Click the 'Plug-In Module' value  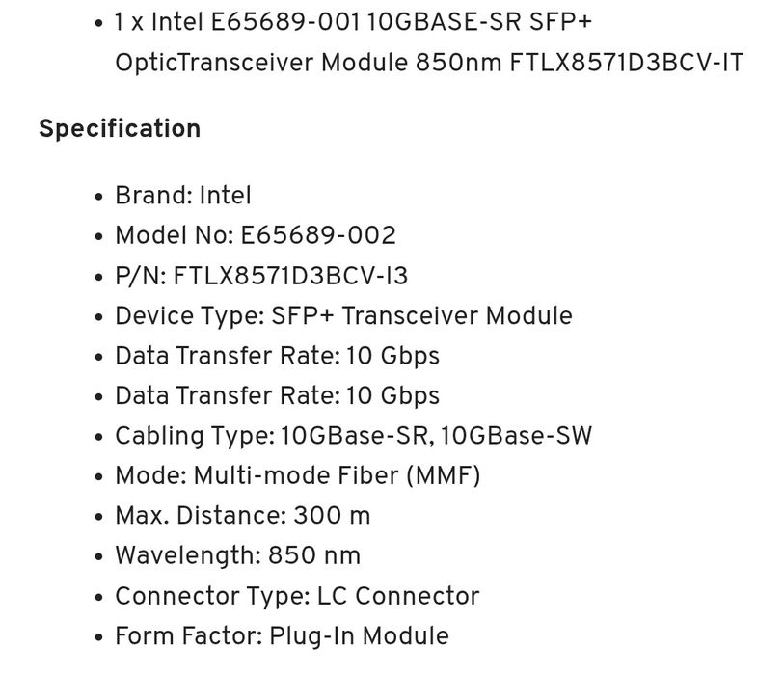tap(360, 636)
